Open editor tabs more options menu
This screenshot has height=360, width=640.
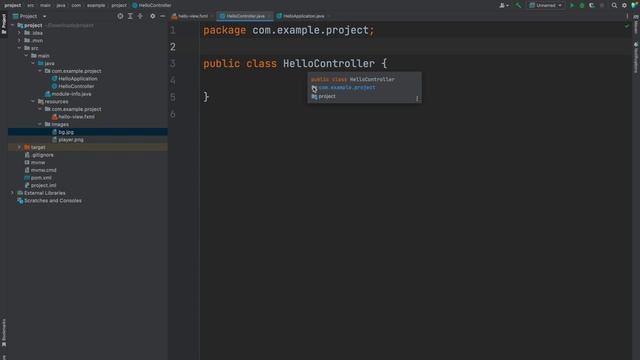[627, 16]
